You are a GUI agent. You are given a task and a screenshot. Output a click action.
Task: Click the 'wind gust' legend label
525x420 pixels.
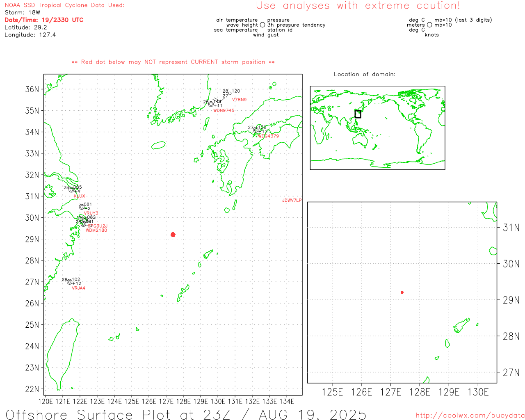click(x=266, y=35)
